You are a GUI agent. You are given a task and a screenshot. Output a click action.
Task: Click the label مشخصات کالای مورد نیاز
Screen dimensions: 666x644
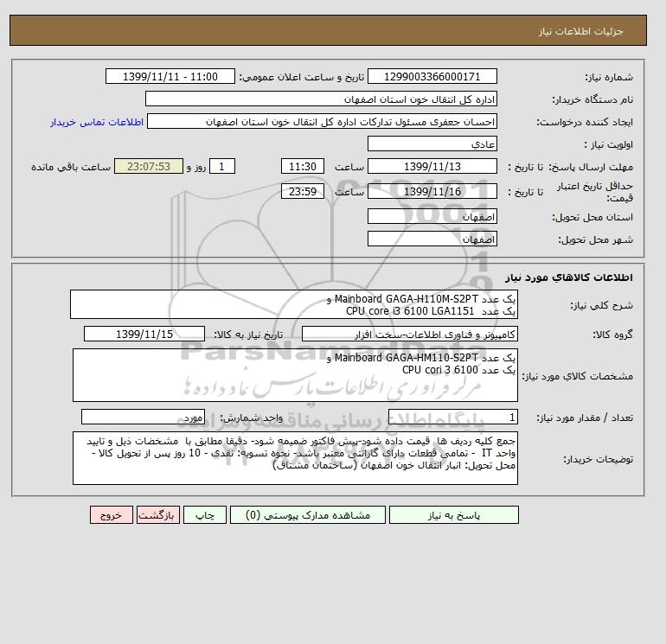pyautogui.click(x=578, y=376)
